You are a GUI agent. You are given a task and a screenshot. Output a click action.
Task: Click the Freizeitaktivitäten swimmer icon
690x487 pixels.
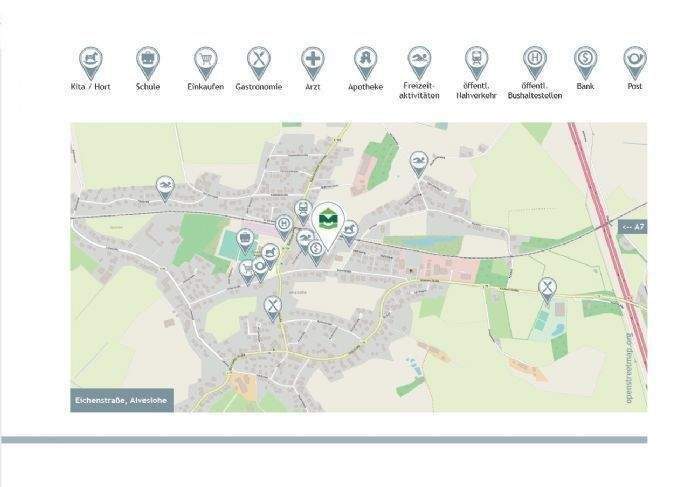coord(419,61)
